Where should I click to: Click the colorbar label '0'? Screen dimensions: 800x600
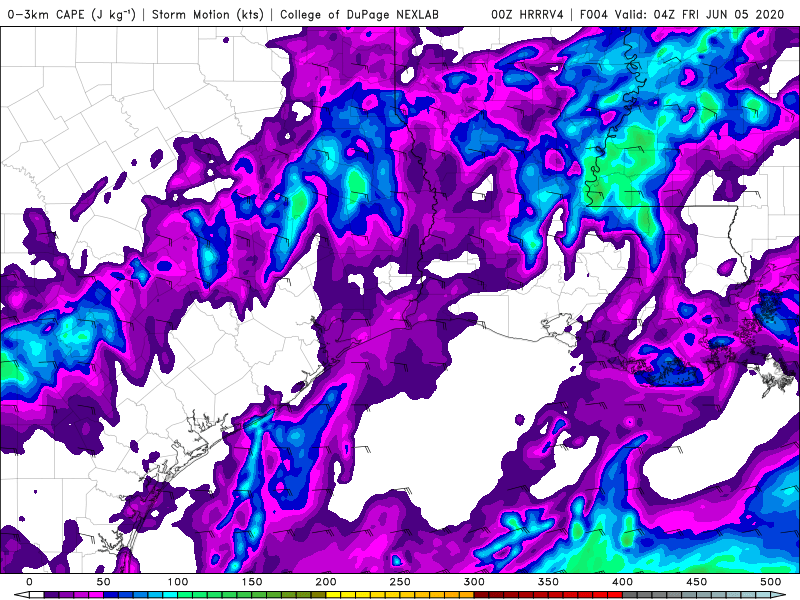click(30, 582)
